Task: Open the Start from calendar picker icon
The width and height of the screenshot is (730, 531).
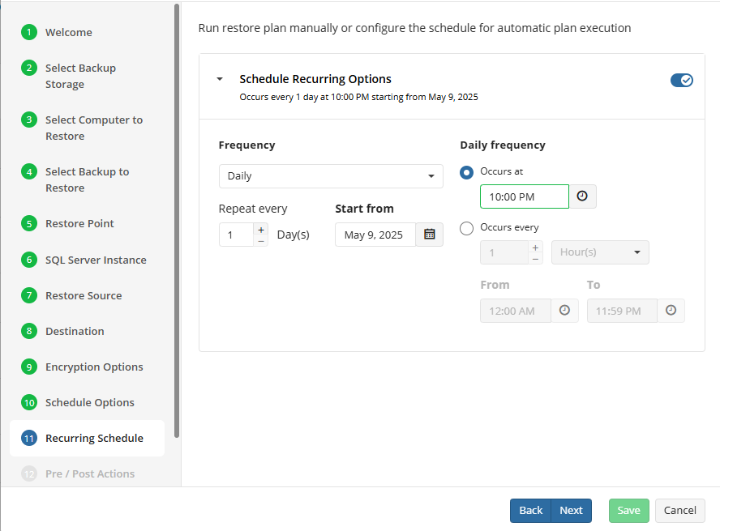Action: 429,235
